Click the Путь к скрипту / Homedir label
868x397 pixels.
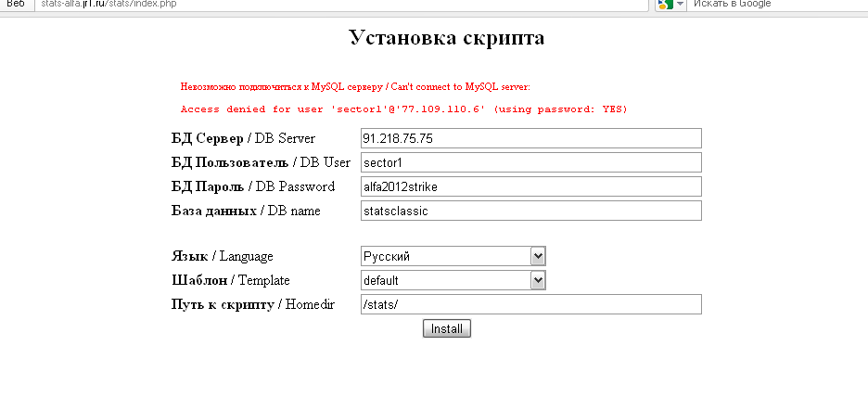[x=253, y=304]
